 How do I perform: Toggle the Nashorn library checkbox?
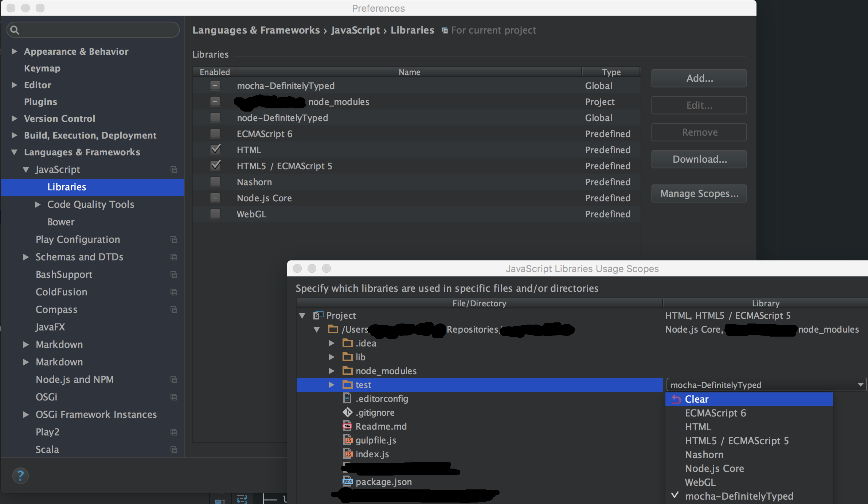pyautogui.click(x=215, y=182)
